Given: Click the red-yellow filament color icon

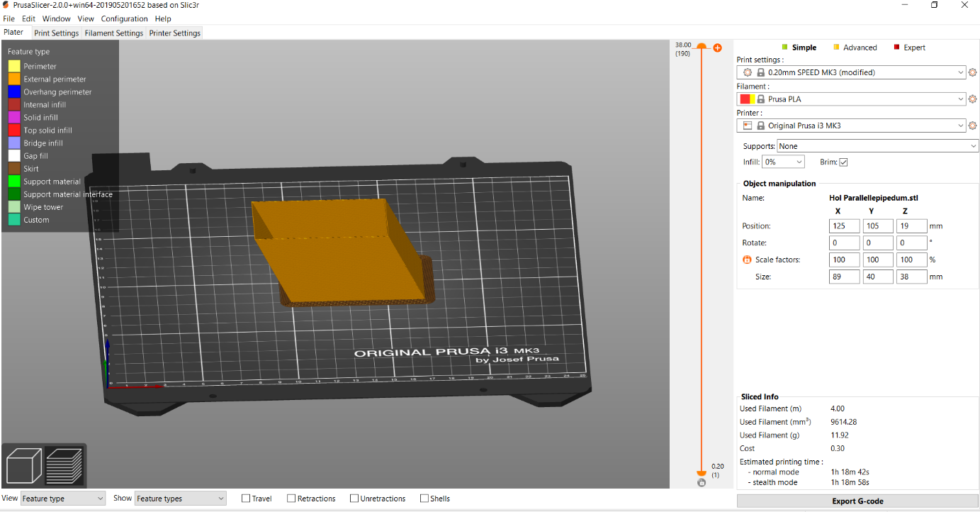Looking at the screenshot, I should 748,99.
